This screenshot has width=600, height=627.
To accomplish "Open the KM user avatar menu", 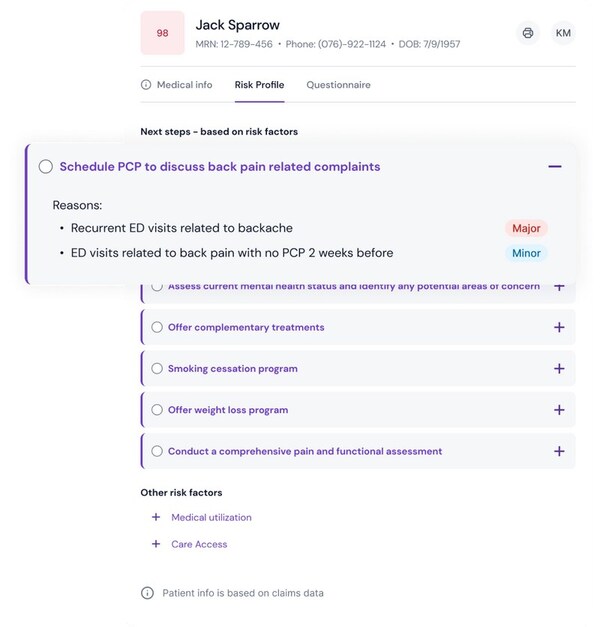I will click(x=563, y=33).
